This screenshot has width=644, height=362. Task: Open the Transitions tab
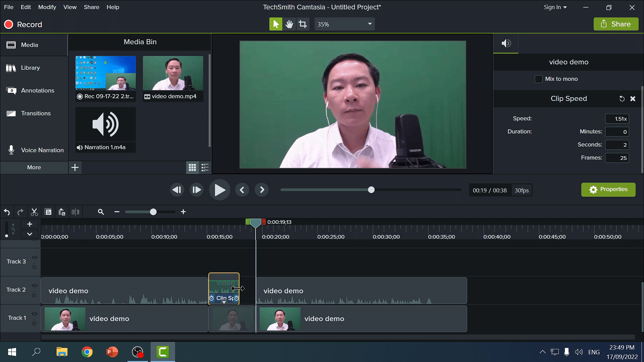34,113
